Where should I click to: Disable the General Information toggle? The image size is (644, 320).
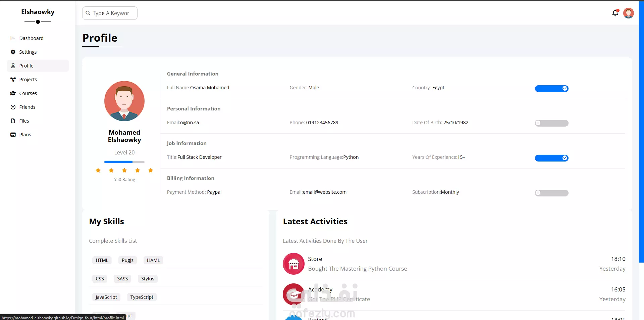[x=551, y=89]
